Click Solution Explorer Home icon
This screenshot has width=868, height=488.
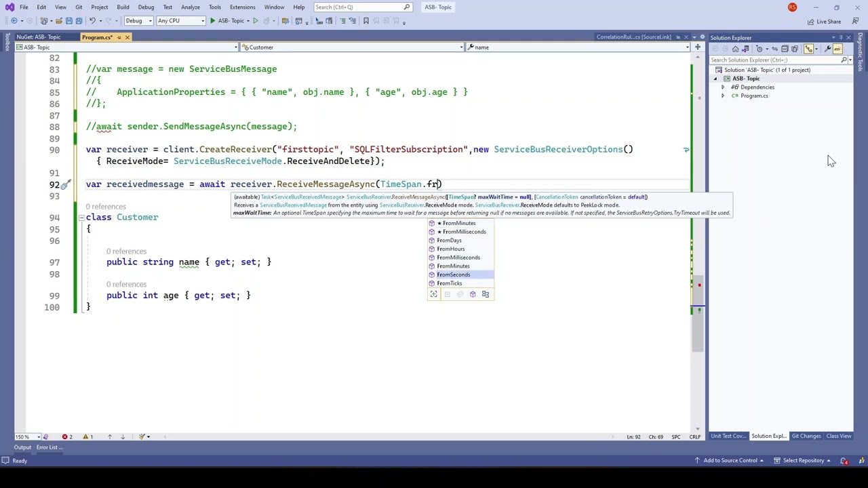pyautogui.click(x=735, y=49)
